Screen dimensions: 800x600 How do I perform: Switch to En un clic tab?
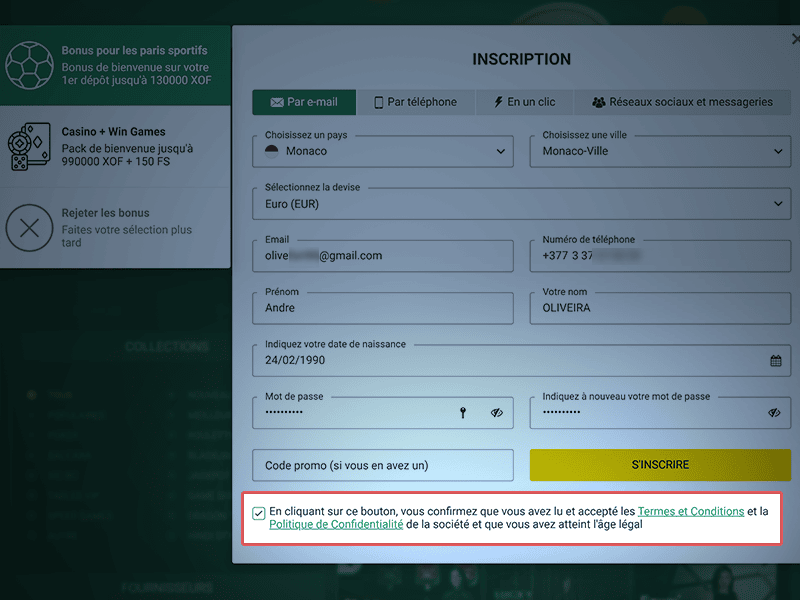[524, 102]
